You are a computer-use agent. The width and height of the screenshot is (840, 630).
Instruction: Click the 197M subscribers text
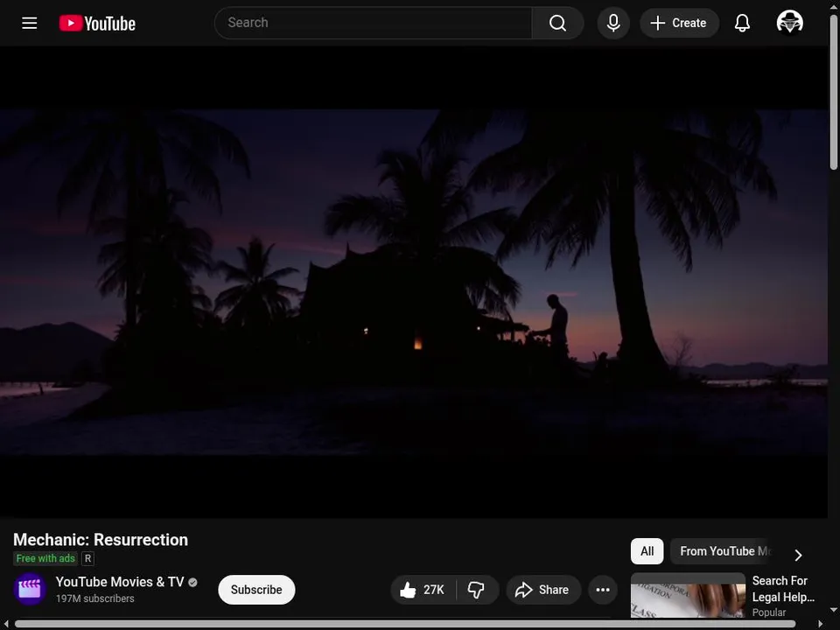coord(94,598)
